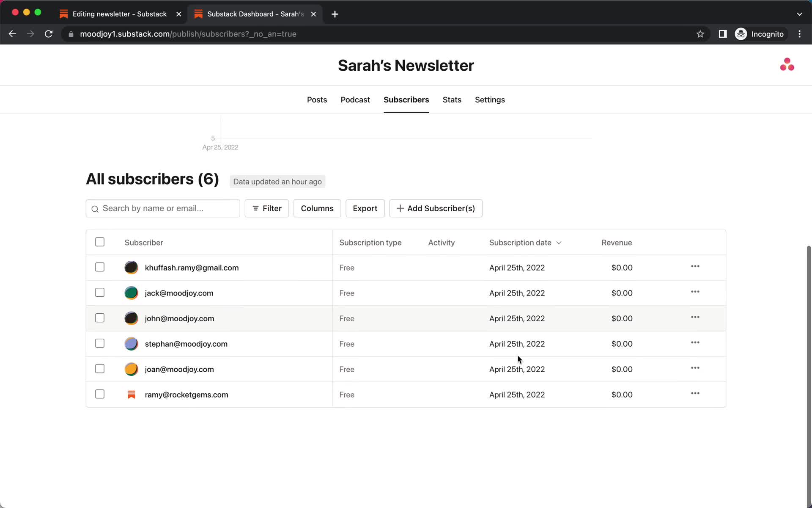
Task: Toggle checkbox for joan@moodjoy.com subscriber
Action: coord(99,369)
